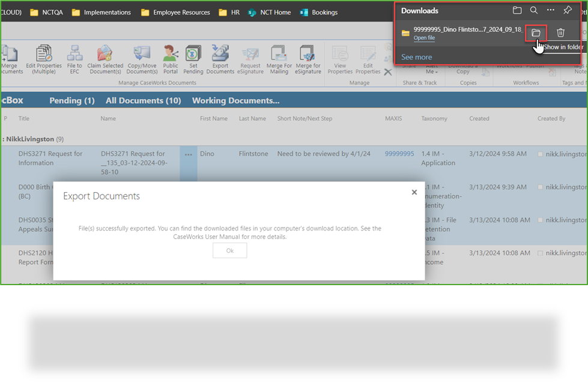Pin the Downloads panel
Screen dimensions: 588x386
tap(567, 10)
